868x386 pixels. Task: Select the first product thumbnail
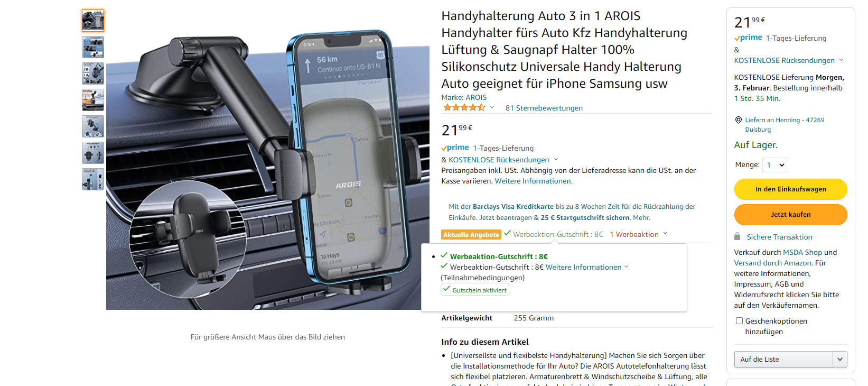(x=93, y=21)
